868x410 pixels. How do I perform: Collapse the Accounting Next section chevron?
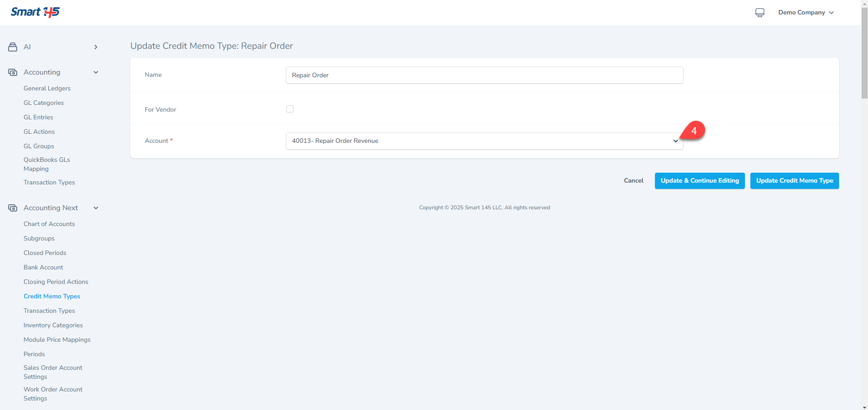pyautogui.click(x=95, y=208)
